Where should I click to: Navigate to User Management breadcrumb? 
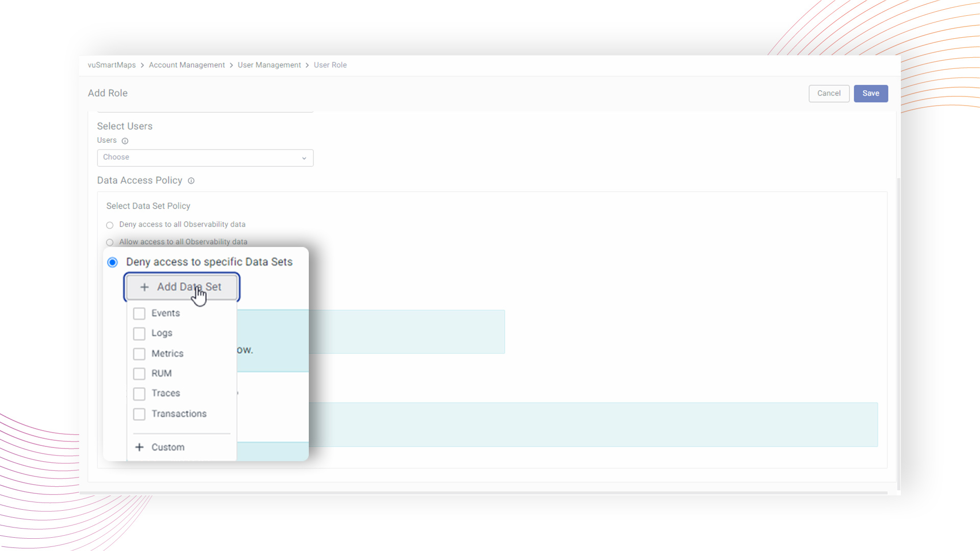(x=269, y=65)
